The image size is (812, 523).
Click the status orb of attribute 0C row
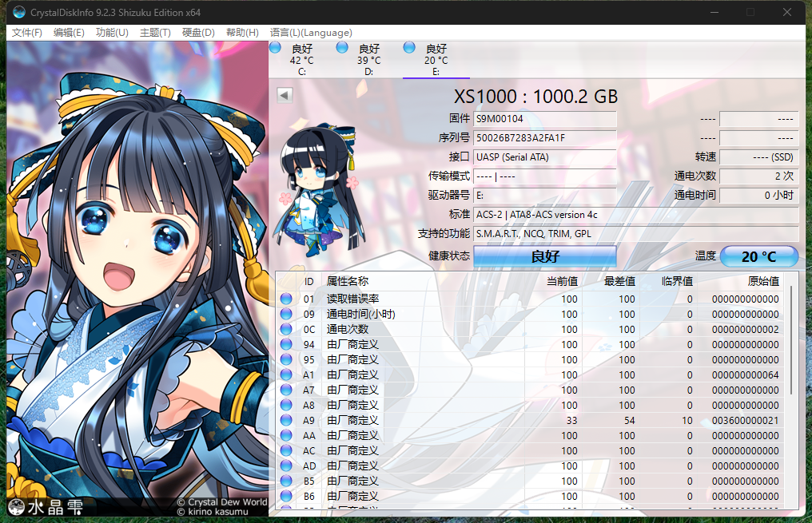pos(286,329)
